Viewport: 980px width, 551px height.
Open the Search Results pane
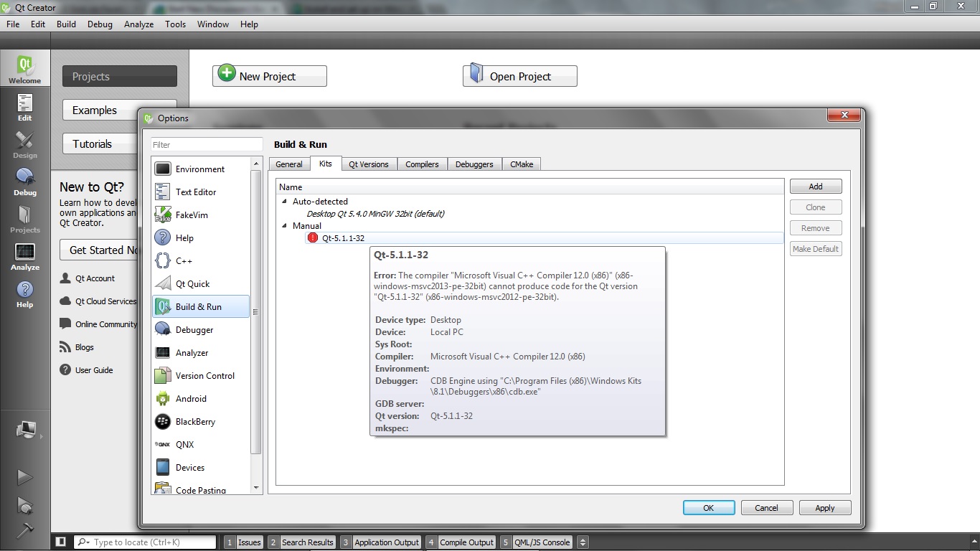pyautogui.click(x=301, y=542)
